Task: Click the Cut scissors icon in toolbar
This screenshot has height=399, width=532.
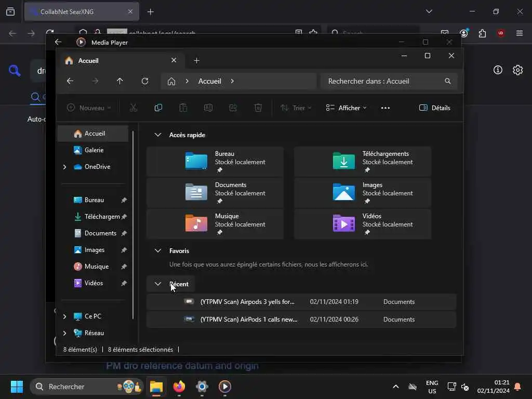Action: pos(134,108)
